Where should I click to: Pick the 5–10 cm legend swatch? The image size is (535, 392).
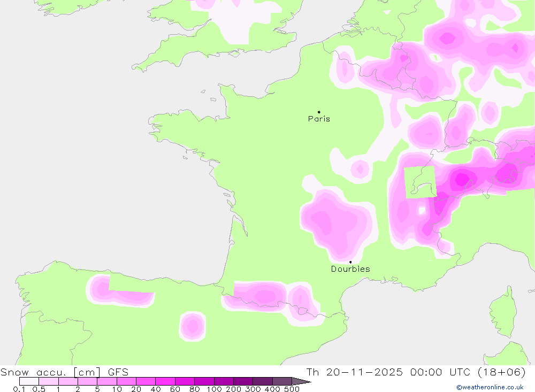click(x=107, y=381)
